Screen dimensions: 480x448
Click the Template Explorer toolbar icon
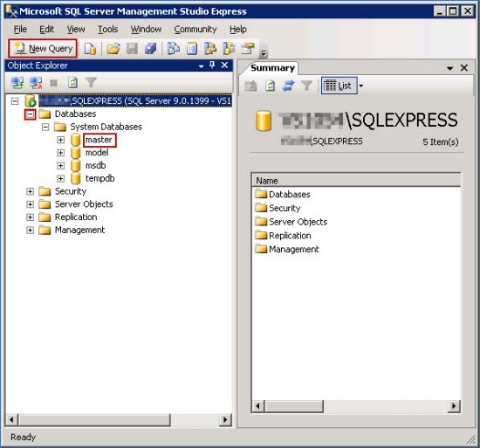230,49
